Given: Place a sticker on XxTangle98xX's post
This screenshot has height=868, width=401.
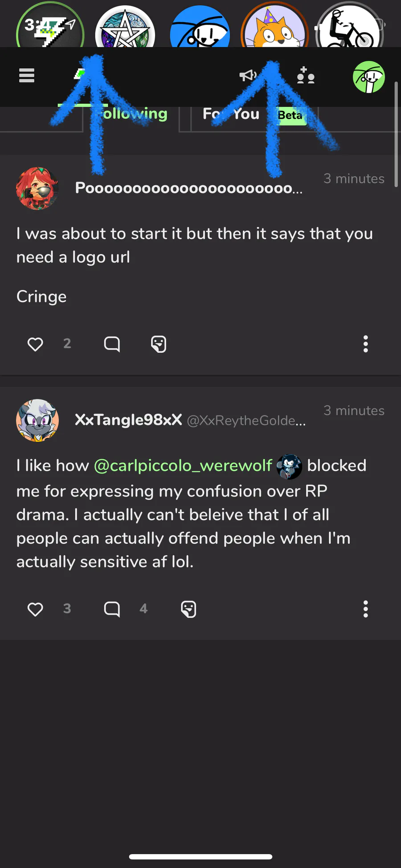Looking at the screenshot, I should point(188,609).
